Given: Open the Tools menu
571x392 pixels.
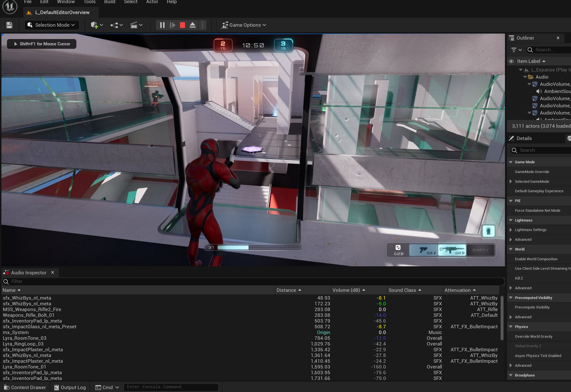Looking at the screenshot, I should pyautogui.click(x=90, y=2).
